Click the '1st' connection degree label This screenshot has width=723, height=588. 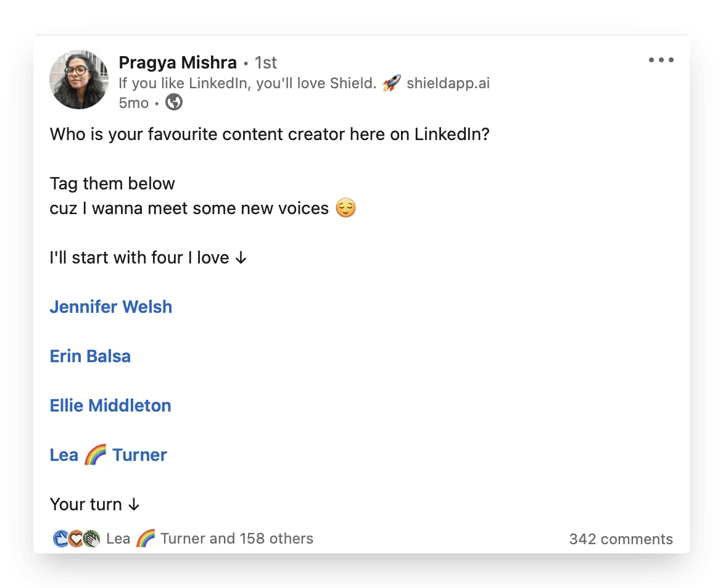[x=266, y=62]
